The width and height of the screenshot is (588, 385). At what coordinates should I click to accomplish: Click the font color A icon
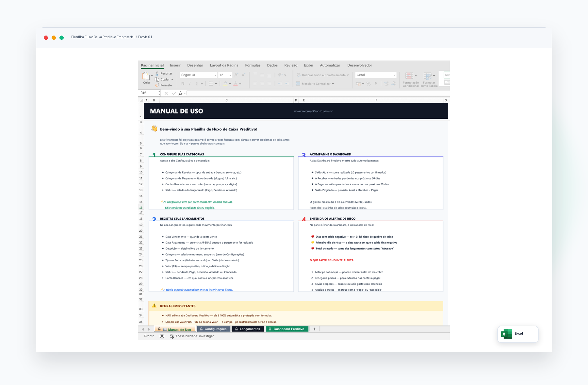click(x=236, y=84)
